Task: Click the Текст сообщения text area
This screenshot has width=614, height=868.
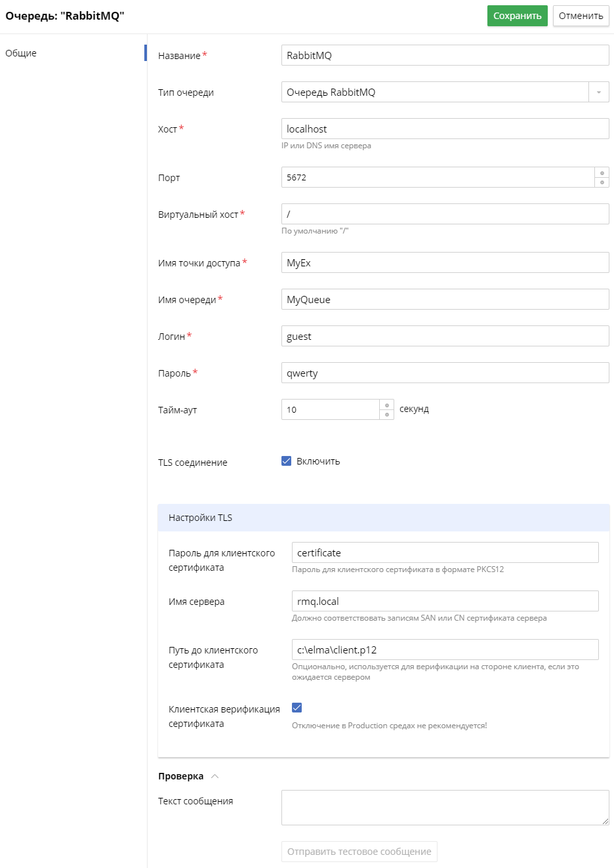Action: click(445, 808)
